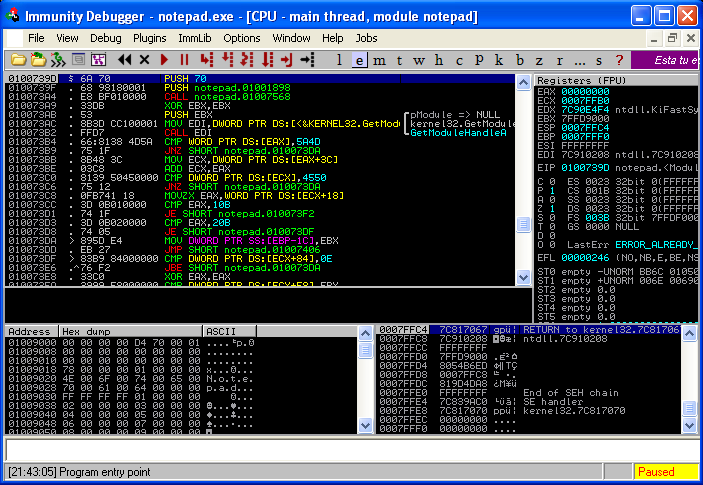
Task: Open the ImmLib menu
Action: point(194,37)
